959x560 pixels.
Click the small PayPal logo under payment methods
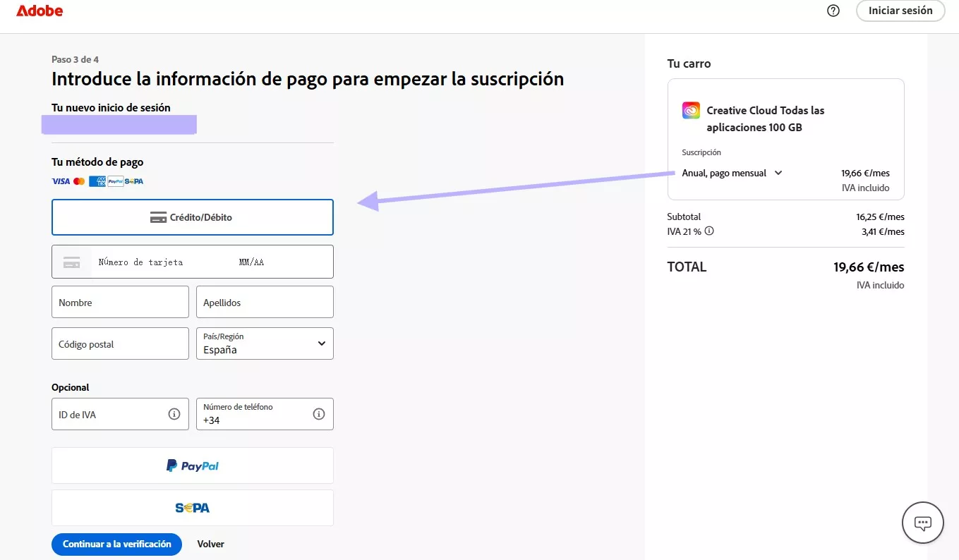click(x=116, y=181)
